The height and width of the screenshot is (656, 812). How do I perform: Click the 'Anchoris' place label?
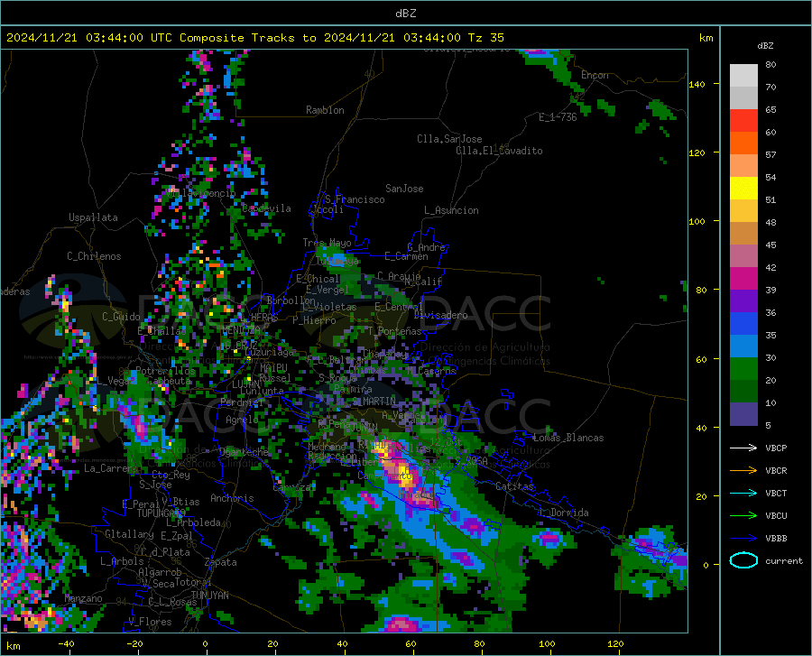point(232,499)
